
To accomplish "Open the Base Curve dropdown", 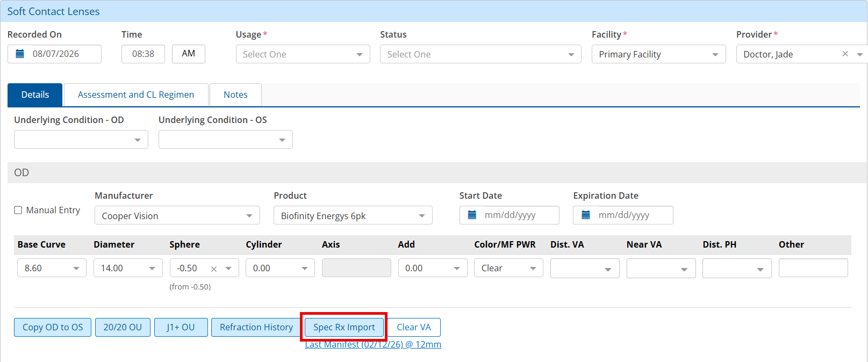I will (x=52, y=268).
